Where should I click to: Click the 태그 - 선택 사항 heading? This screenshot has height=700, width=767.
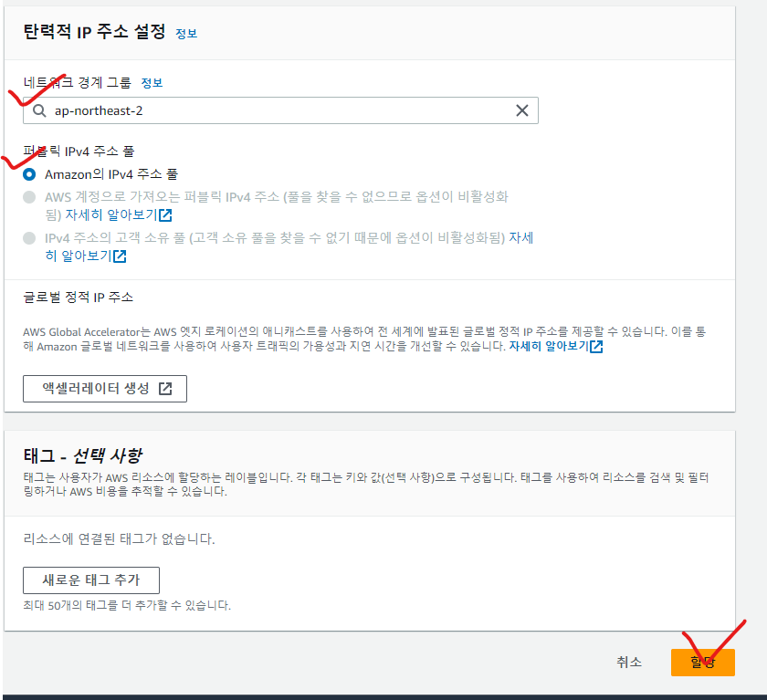83,455
